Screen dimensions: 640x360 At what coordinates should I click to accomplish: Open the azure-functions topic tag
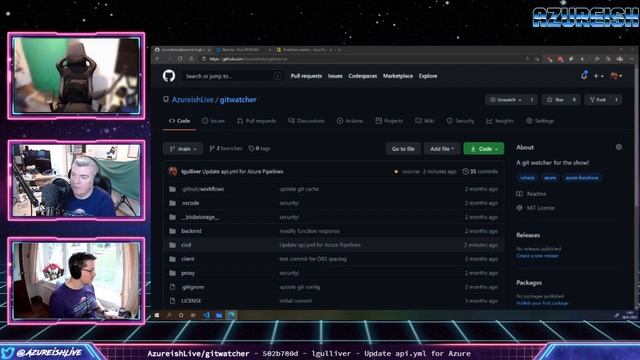click(582, 178)
